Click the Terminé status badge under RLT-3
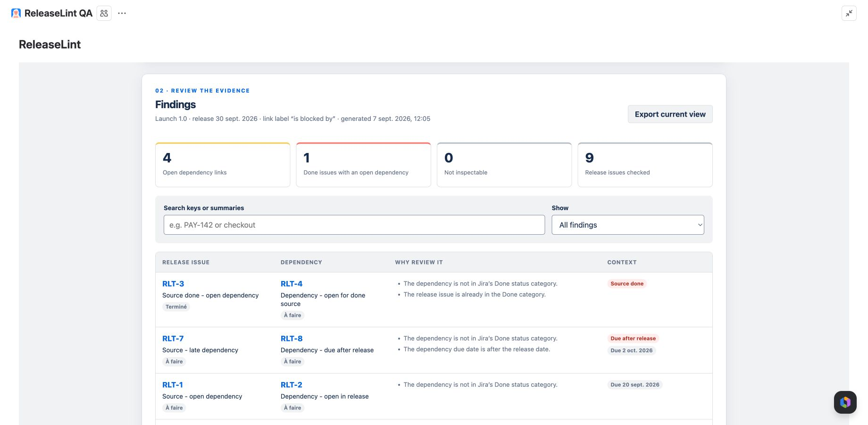 pyautogui.click(x=176, y=307)
